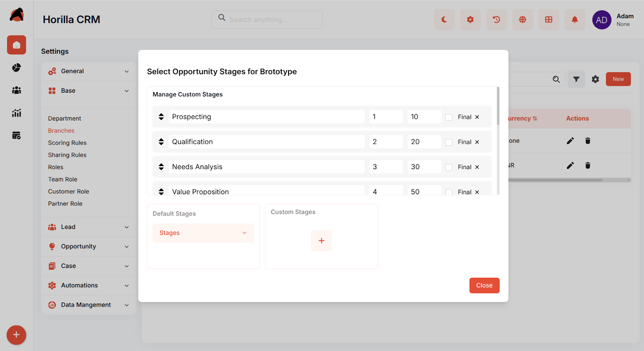Open notifications bell icon

coord(575,19)
